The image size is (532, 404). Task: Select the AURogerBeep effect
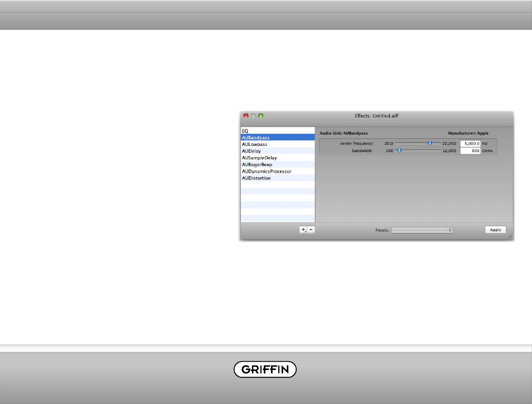(x=278, y=165)
